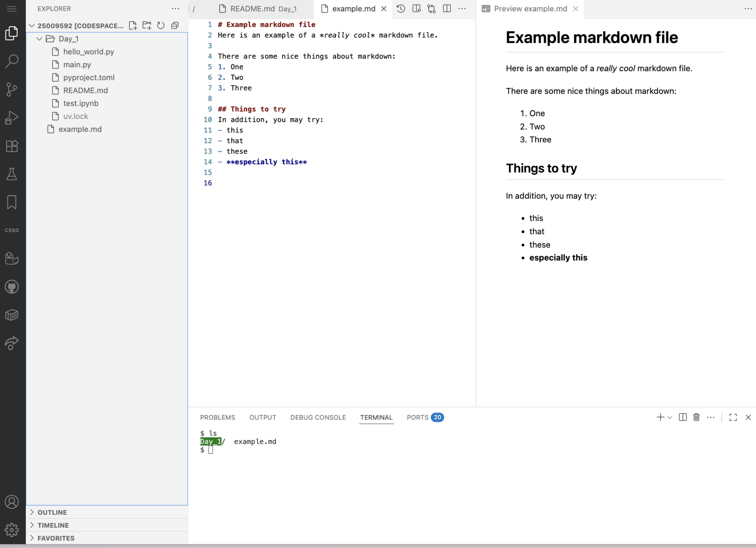Open the Search view
756x548 pixels.
point(12,61)
